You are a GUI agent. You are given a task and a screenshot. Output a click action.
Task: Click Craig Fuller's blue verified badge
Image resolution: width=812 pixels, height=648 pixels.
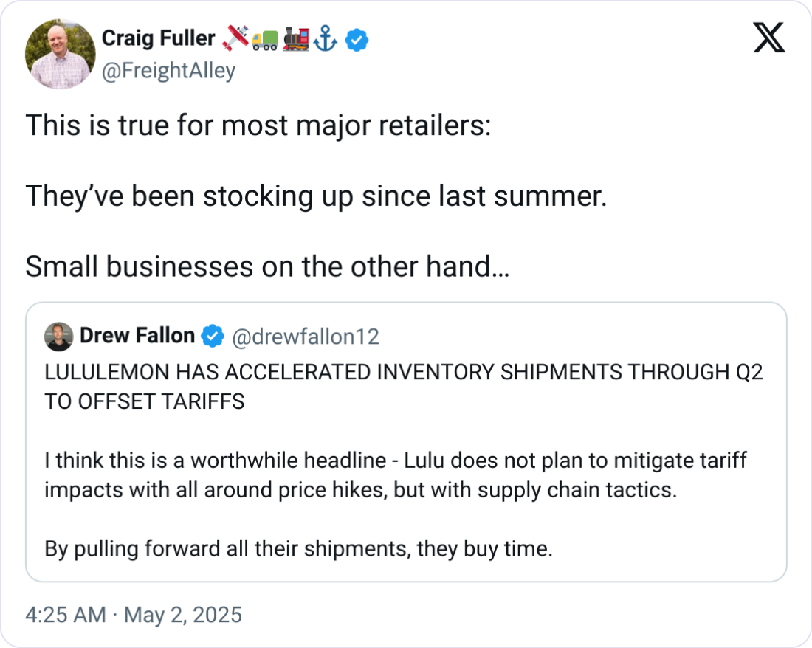[357, 41]
